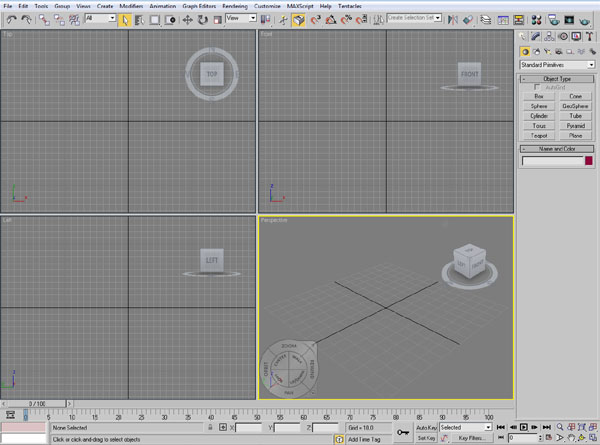Open the Rendering menu
Image resolution: width=600 pixels, height=445 pixels.
point(235,6)
